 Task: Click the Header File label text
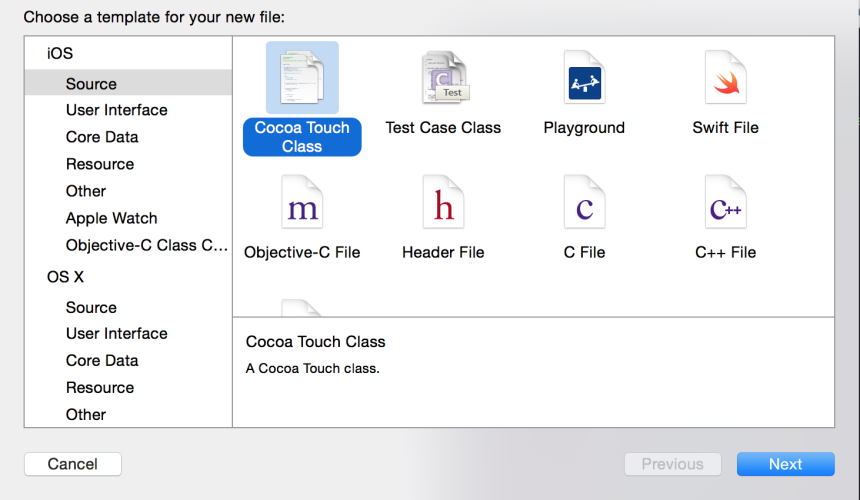tap(443, 252)
